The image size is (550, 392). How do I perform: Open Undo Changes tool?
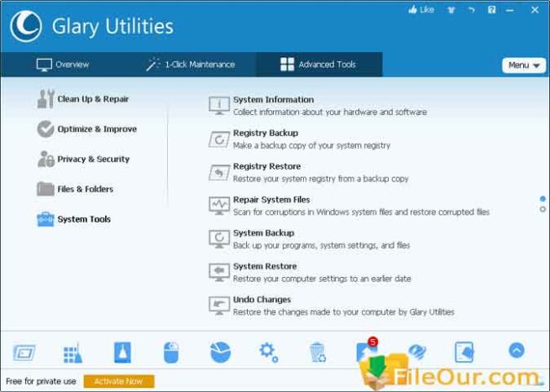tap(332, 306)
